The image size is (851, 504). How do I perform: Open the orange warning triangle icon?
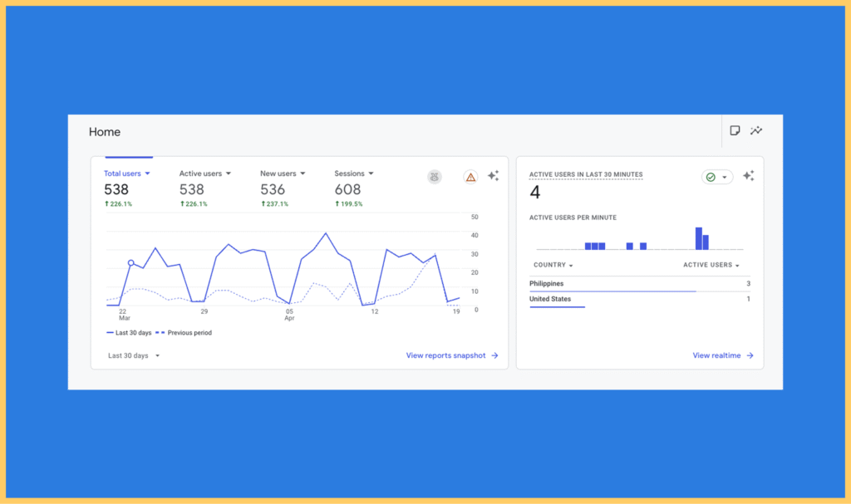point(470,177)
